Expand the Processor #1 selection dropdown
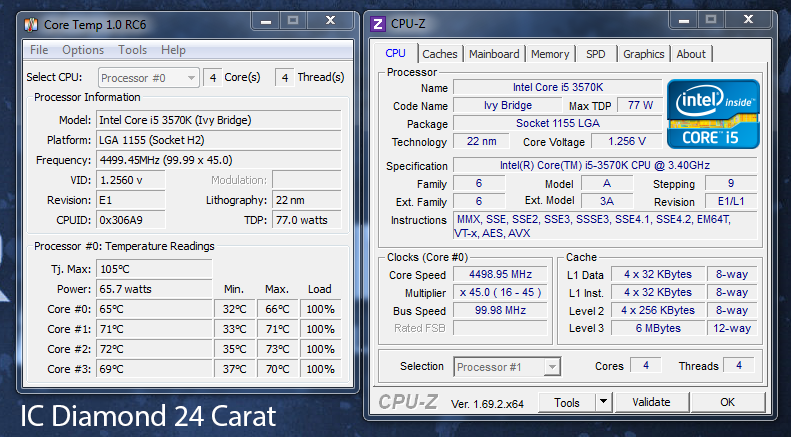This screenshot has width=791, height=437. (551, 367)
